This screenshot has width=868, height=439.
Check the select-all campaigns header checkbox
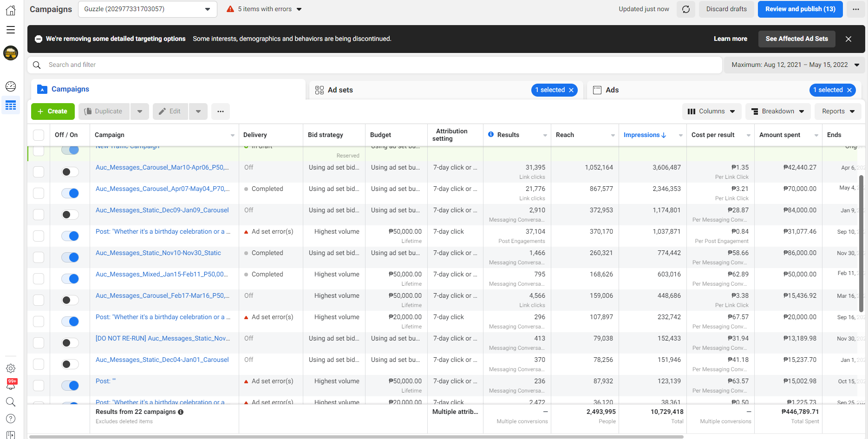39,135
